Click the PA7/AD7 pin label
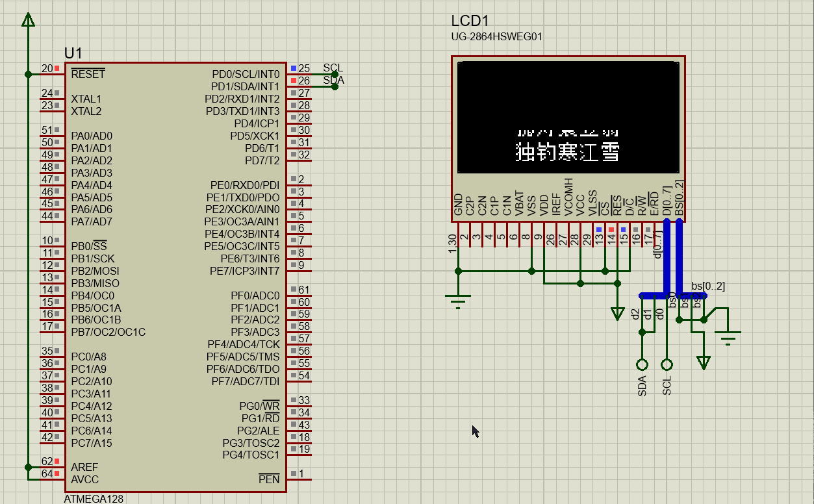Viewport: 814px width, 504px height. click(x=92, y=221)
